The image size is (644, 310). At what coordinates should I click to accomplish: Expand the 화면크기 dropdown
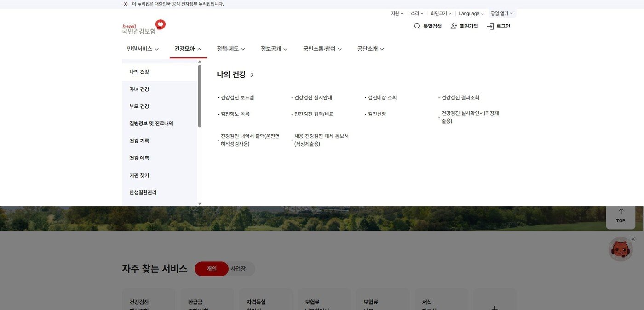point(441,13)
